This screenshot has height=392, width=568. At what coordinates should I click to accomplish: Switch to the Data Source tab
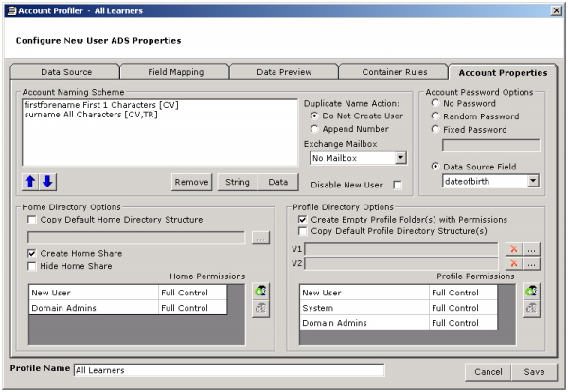coord(66,72)
